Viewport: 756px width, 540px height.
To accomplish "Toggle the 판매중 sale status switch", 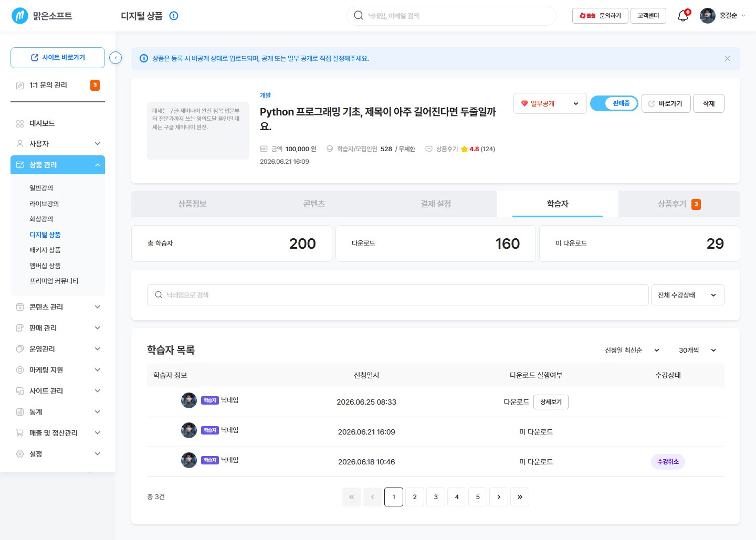I will pyautogui.click(x=614, y=103).
